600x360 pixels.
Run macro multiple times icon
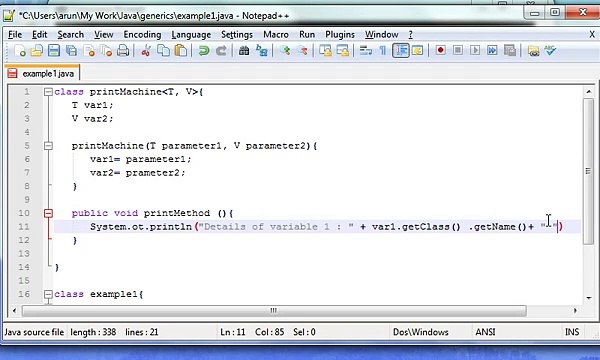(492, 50)
